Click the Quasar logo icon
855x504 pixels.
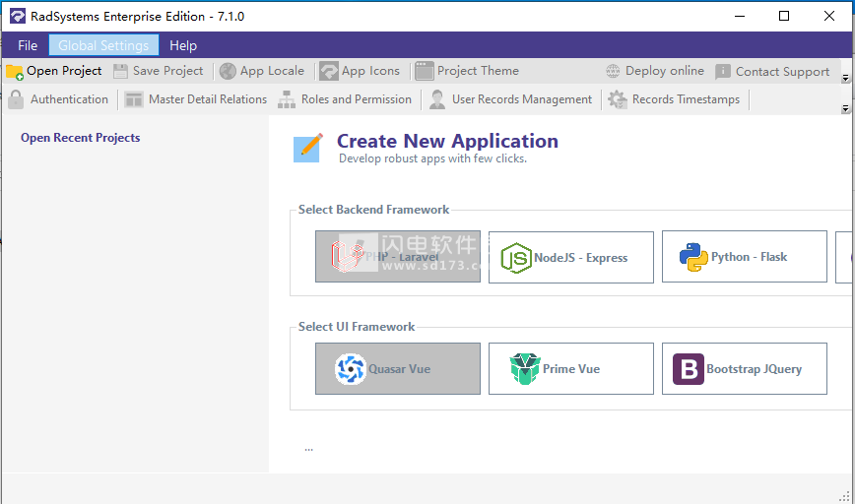[350, 369]
